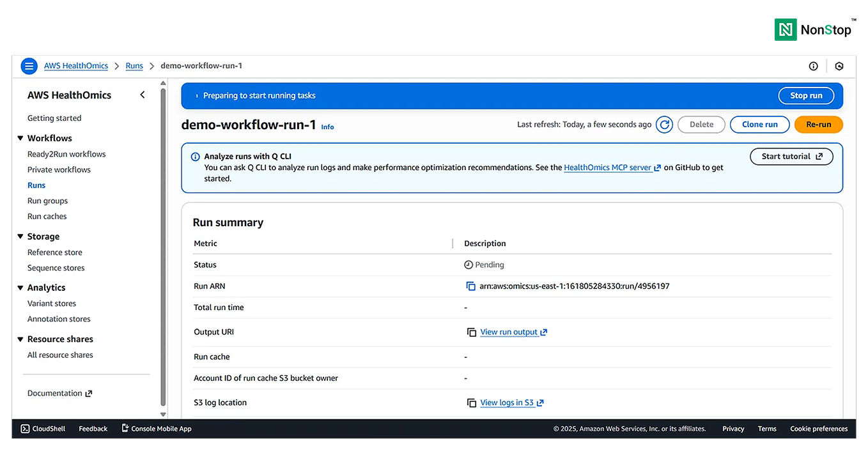Open Run groups
The height and width of the screenshot is (457, 868).
point(47,201)
